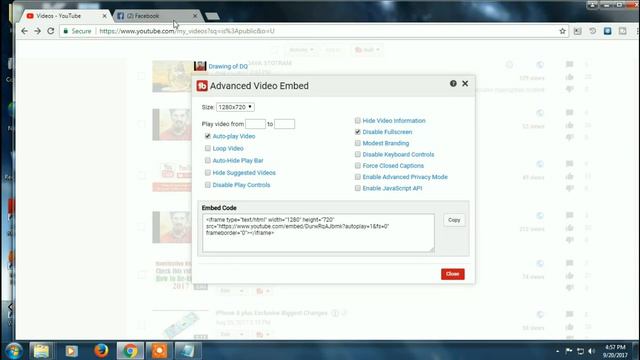Open the Size 1280x720 dropdown
Viewport: 640px width, 360px height.
tap(235, 107)
